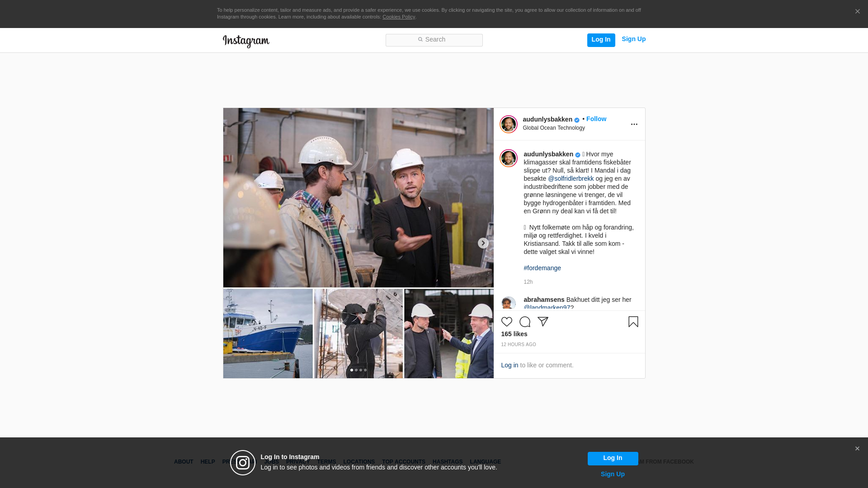
Task: Click verified badge next to audunlysbakken header
Action: (x=577, y=120)
